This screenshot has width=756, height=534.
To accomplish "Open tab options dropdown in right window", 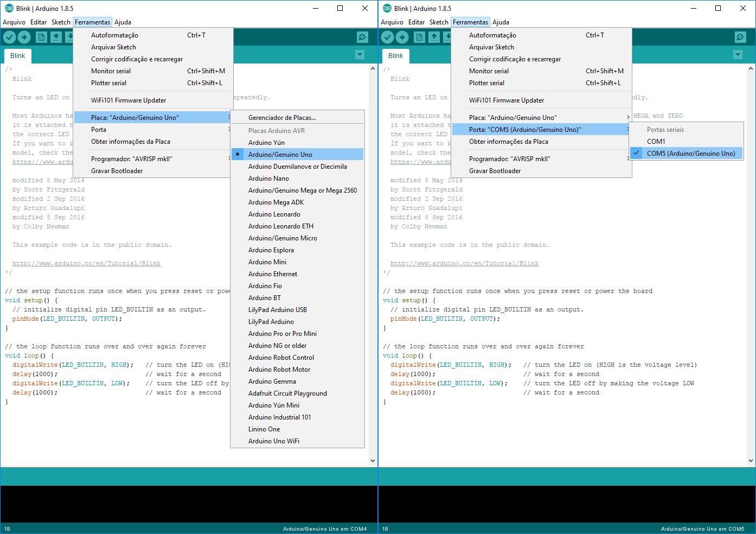I will [738, 55].
